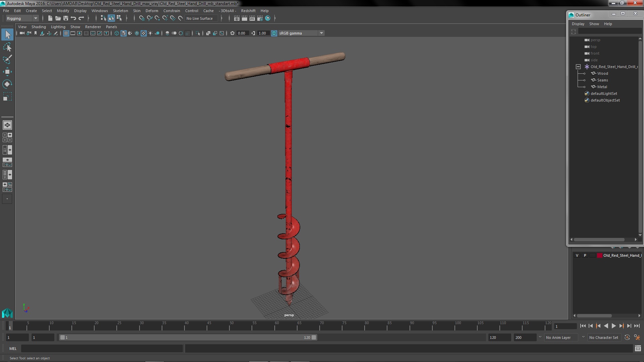
Task: Play the animation backwards
Action: 606,326
